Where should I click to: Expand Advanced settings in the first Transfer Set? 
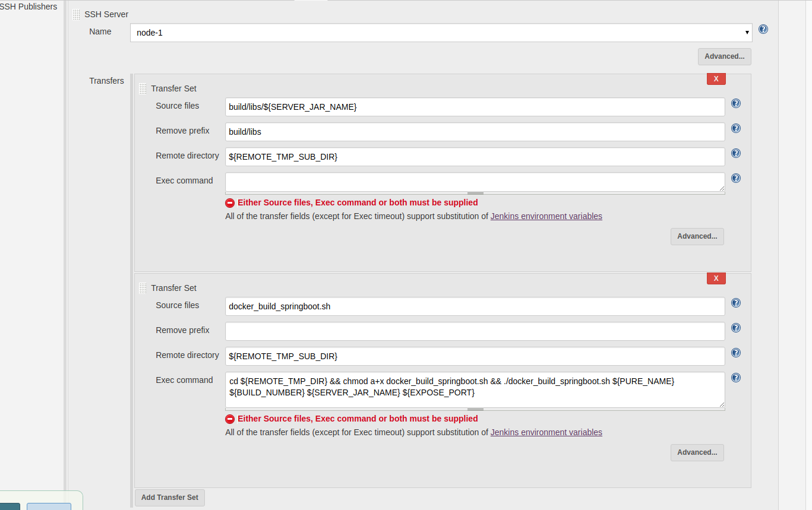697,236
